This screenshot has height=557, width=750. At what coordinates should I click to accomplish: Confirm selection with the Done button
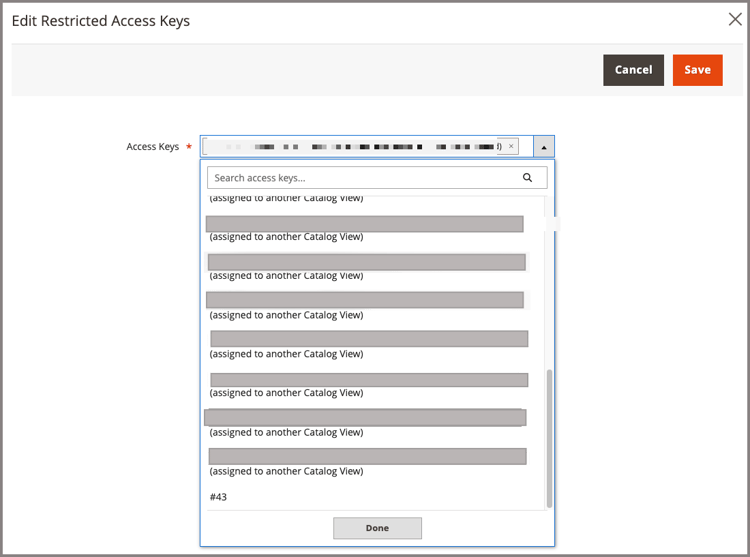[x=377, y=528]
